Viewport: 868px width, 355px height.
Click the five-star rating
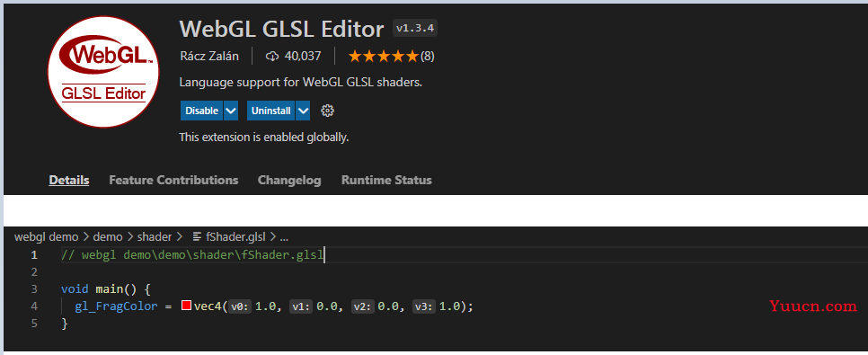tap(383, 56)
